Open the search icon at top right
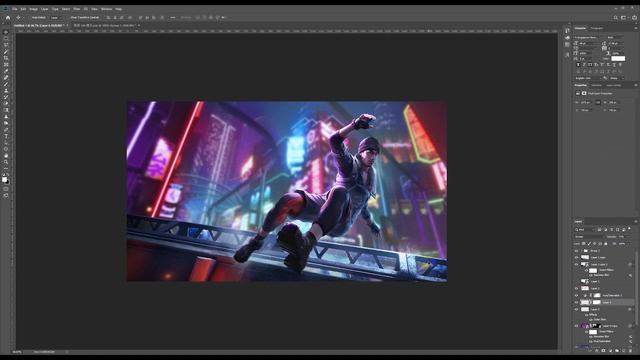The width and height of the screenshot is (640, 360). coord(616,18)
